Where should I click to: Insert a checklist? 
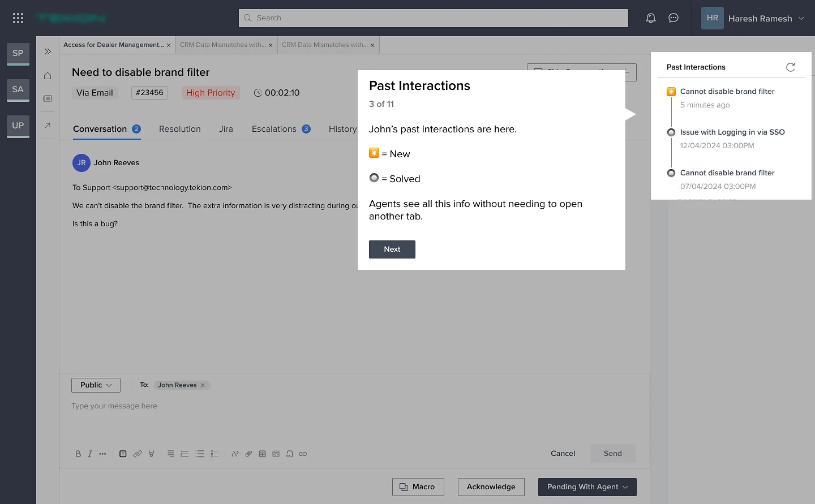215,454
